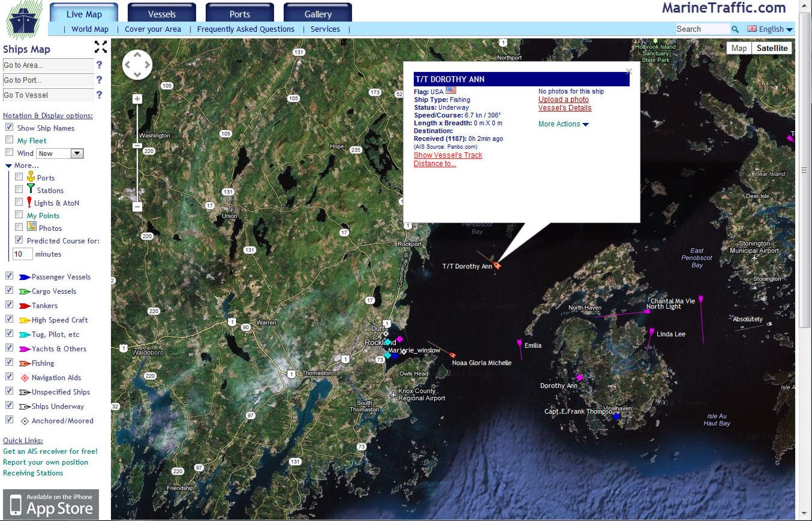Open the Vessels tab
This screenshot has width=812, height=521.
[x=162, y=13]
